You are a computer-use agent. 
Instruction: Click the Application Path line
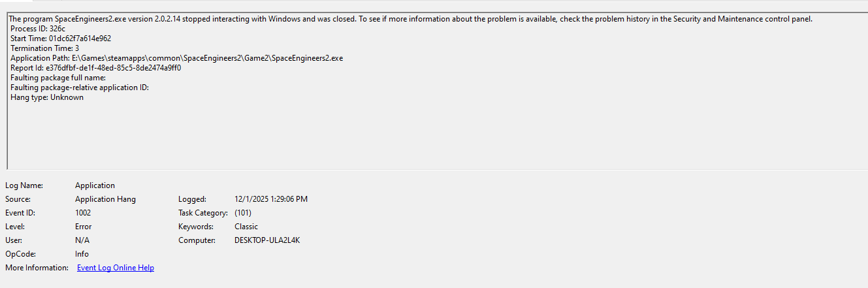click(176, 58)
